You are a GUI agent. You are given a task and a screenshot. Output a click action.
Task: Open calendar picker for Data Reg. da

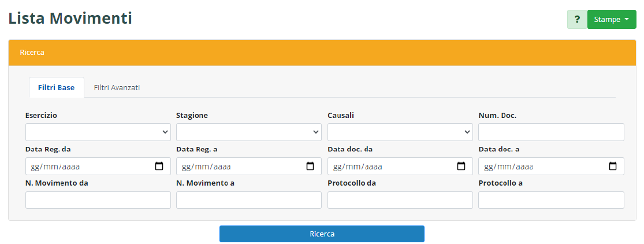point(159,167)
